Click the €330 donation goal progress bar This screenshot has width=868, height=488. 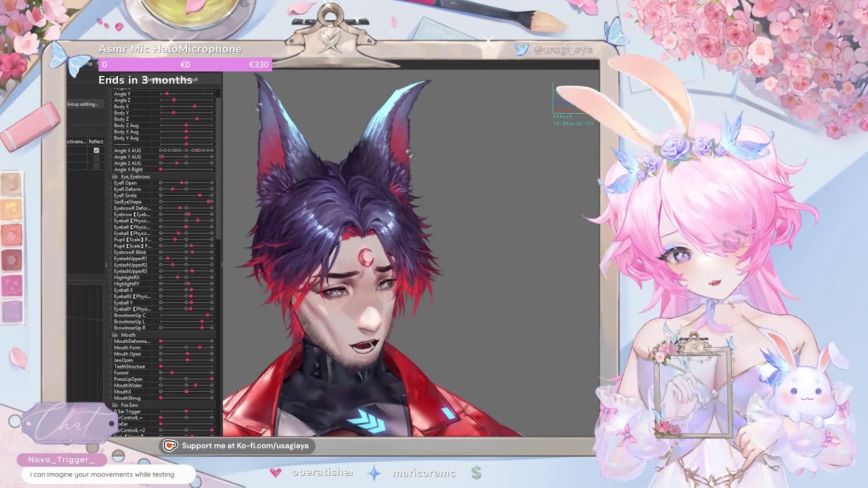[x=185, y=64]
